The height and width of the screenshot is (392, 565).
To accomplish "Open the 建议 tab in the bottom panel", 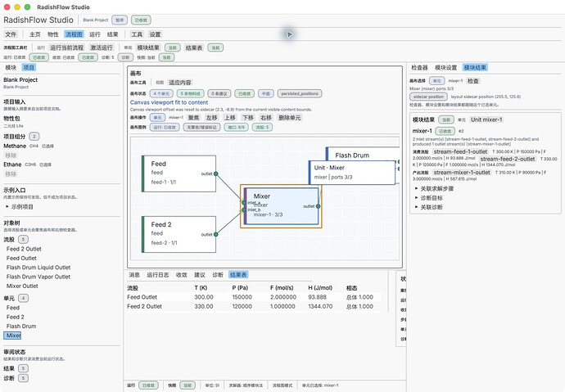I will pyautogui.click(x=200, y=275).
